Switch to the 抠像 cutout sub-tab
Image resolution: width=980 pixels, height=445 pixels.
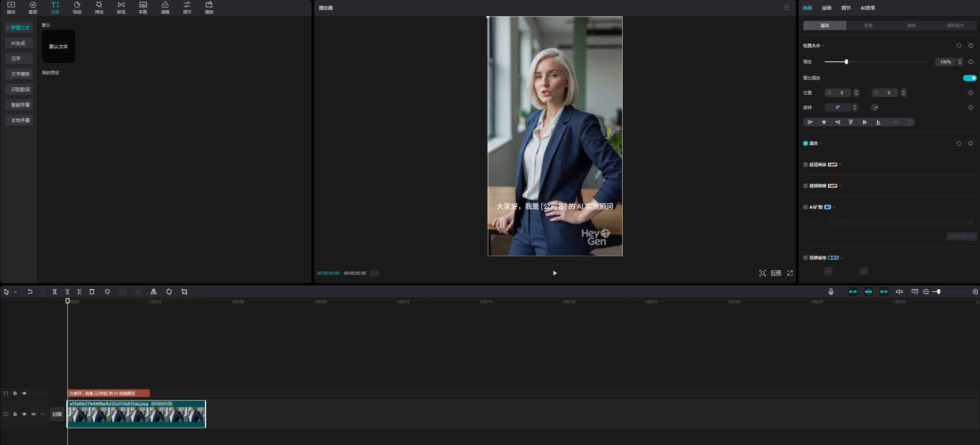pyautogui.click(x=868, y=25)
